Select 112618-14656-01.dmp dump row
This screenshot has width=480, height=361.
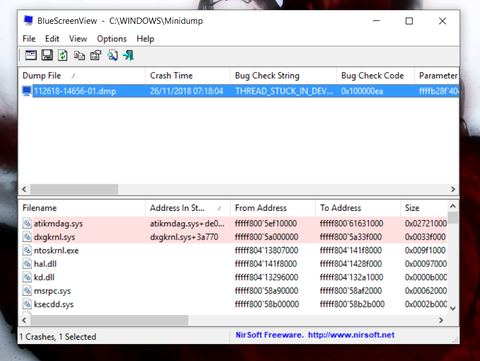239,91
